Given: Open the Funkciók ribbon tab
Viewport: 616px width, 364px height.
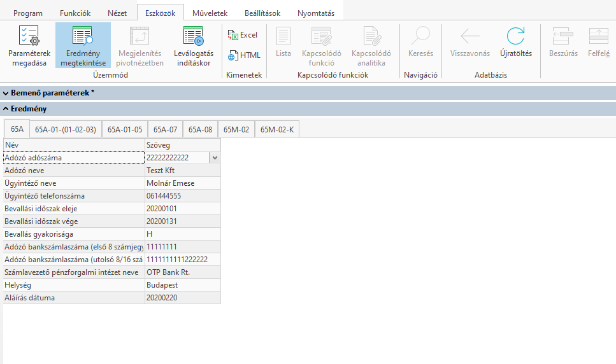Looking at the screenshot, I should click(75, 13).
